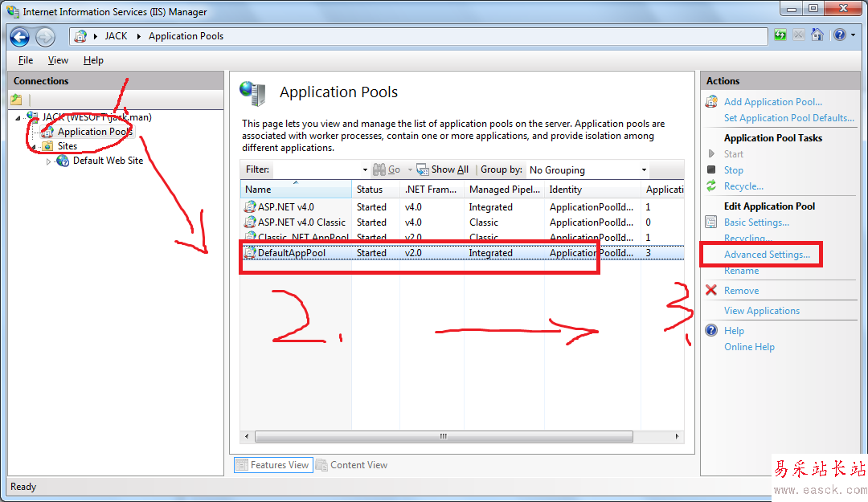Click the ASP.NET v4.0 pool icon

[x=250, y=207]
